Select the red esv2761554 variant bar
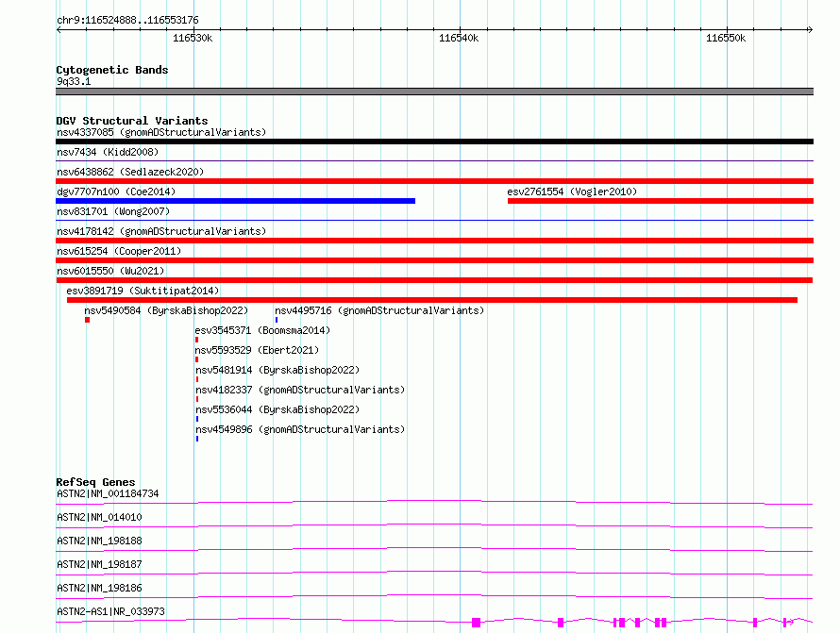The width and height of the screenshot is (840, 633). (x=661, y=201)
